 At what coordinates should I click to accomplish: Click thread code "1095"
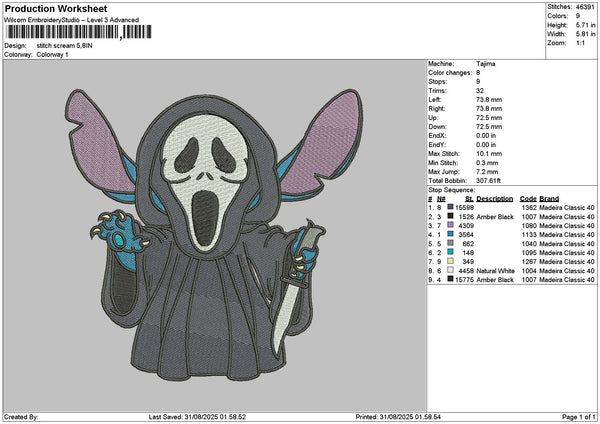[x=529, y=253]
